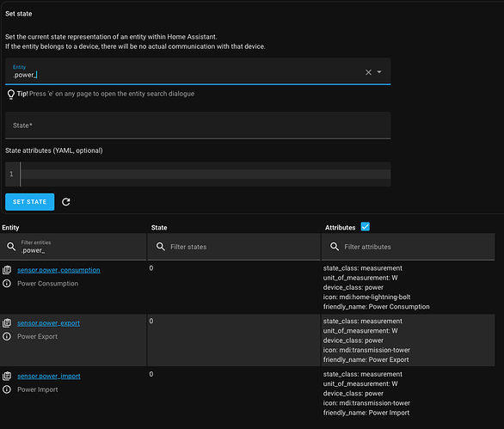The height and width of the screenshot is (429, 504).
Task: Copy the sensor.power_consumption entity ID icon
Action: coord(7,270)
